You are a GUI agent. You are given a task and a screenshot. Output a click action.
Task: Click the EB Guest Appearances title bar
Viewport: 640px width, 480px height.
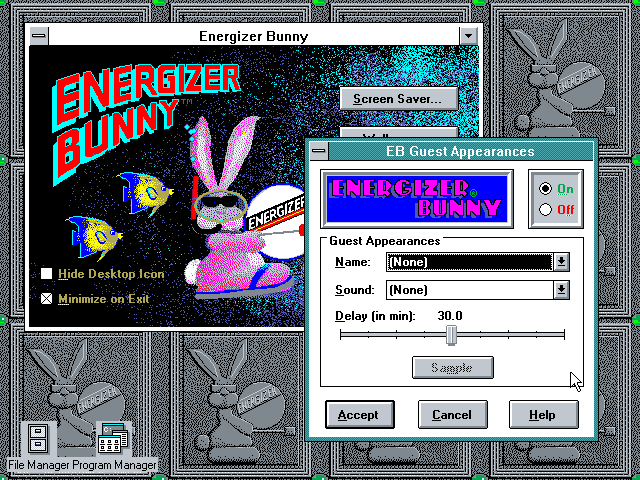[460, 151]
